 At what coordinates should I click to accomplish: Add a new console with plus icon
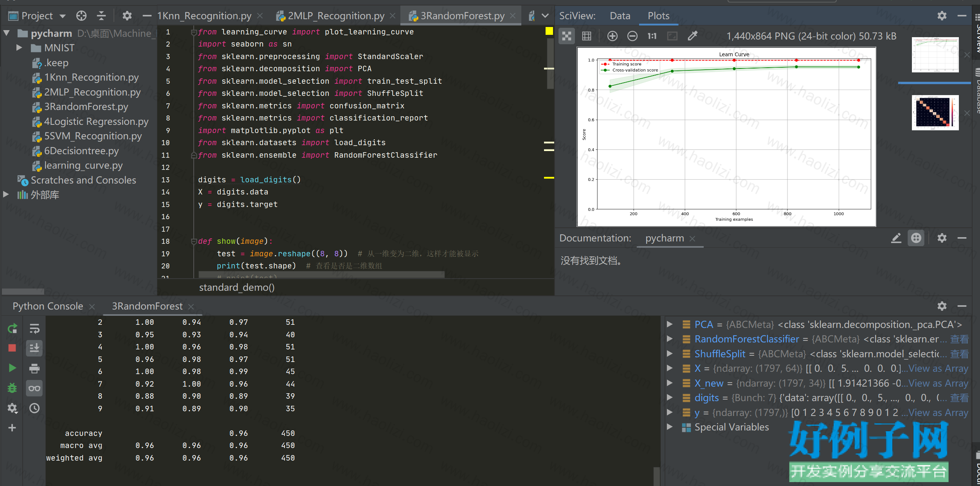12,428
